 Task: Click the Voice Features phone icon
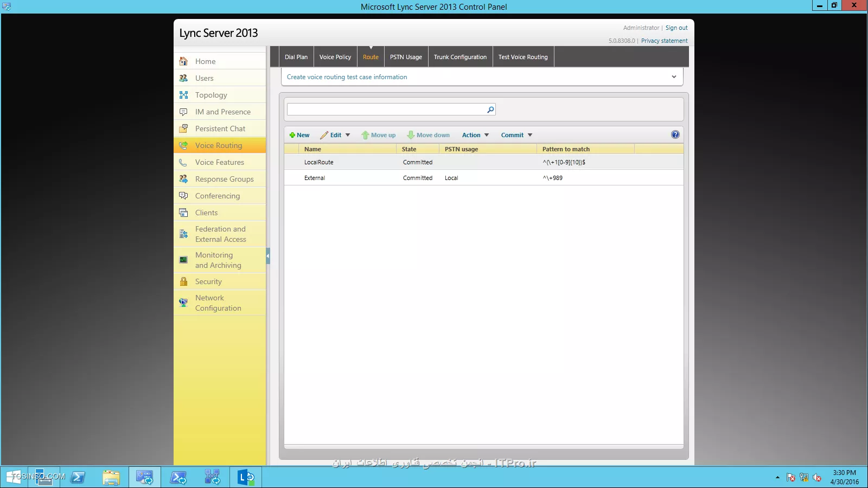(183, 162)
